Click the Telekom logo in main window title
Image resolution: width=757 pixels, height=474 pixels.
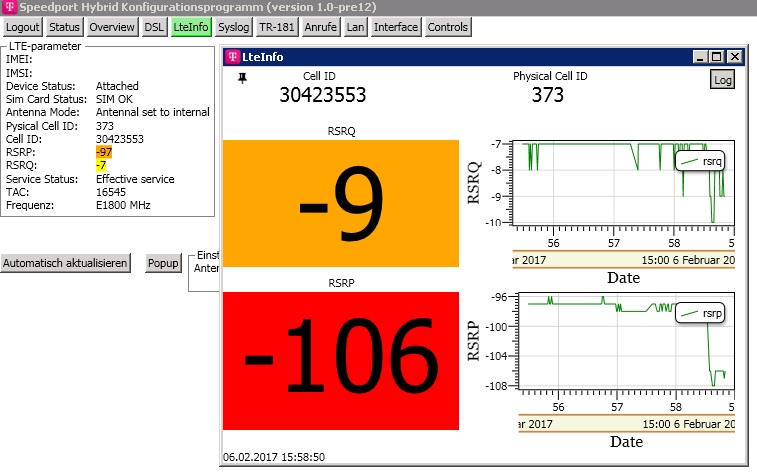click(9, 7)
